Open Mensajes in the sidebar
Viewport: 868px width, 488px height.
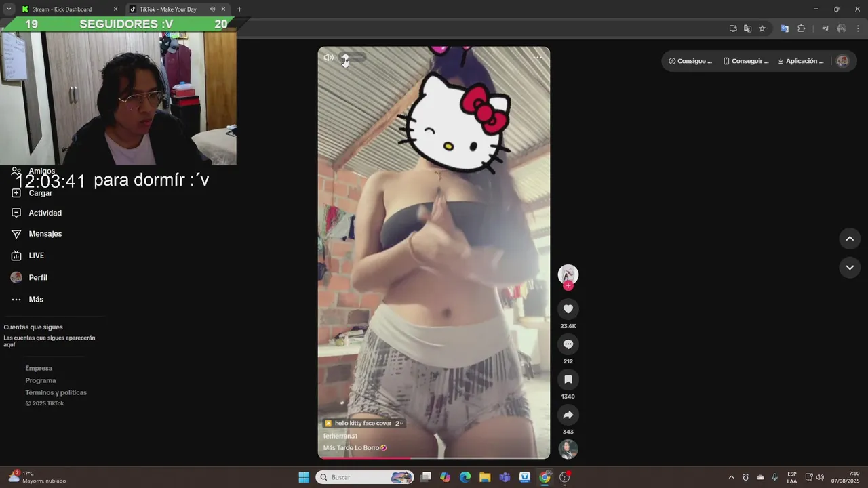pyautogui.click(x=37, y=234)
